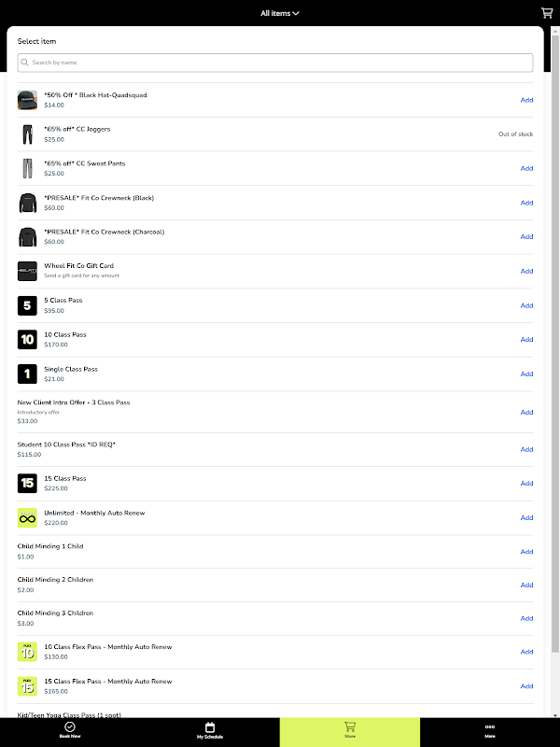Add the Single Class Pass
Viewport: 560px width, 747px height.
pos(526,374)
